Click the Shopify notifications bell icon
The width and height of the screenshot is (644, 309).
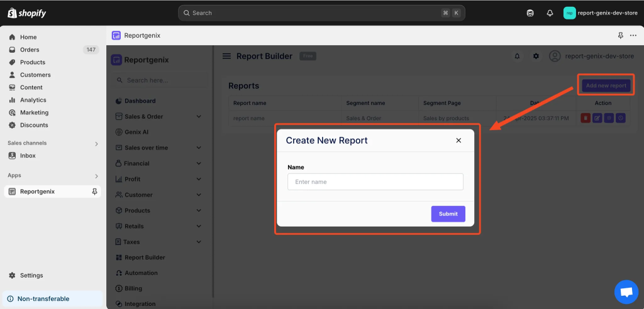click(x=550, y=13)
